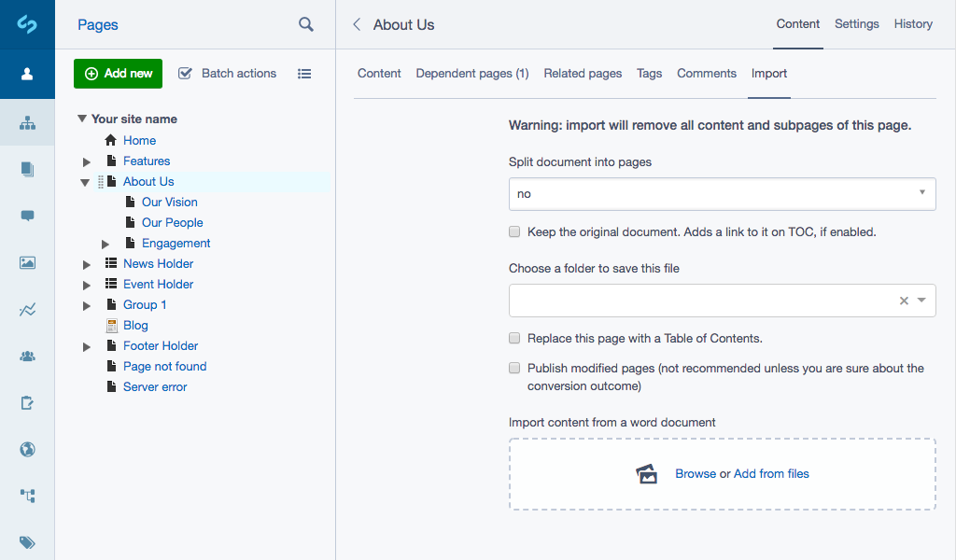Viewport: 956px width, 560px height.
Task: Open the Files section stacked-pages icon
Action: coord(27,169)
